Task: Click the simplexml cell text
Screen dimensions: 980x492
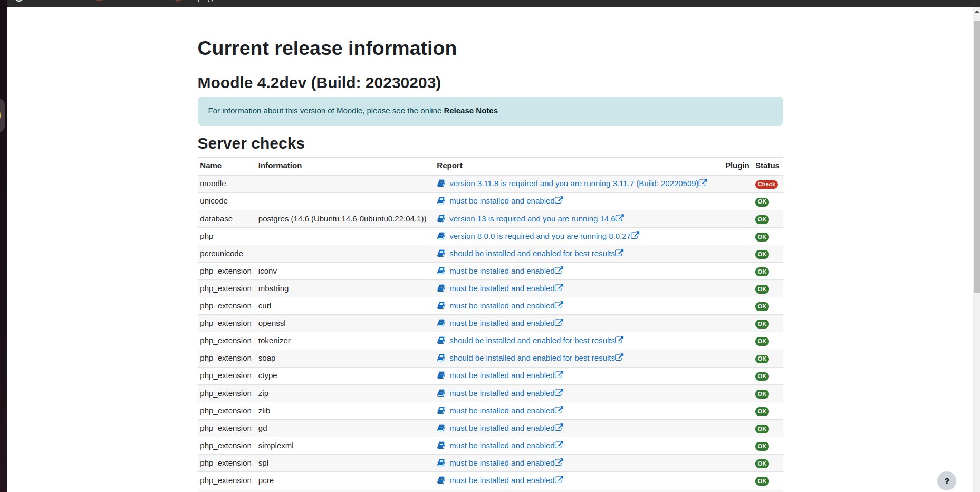Action: tap(276, 446)
